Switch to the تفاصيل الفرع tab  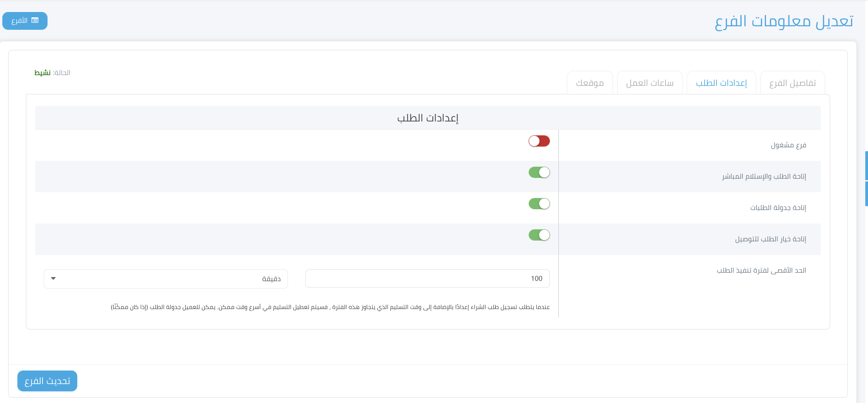point(793,82)
